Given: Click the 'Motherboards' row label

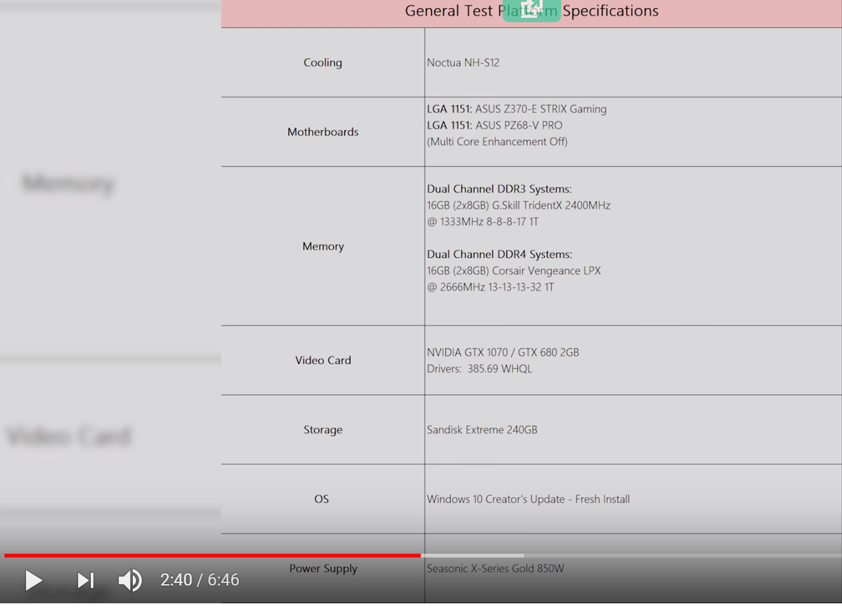Looking at the screenshot, I should point(323,132).
